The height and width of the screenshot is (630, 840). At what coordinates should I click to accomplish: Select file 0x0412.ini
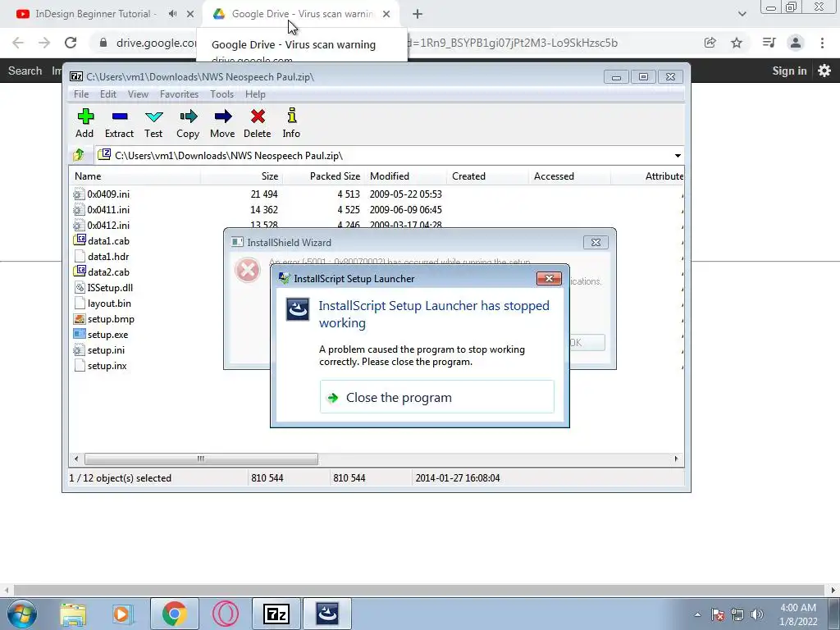(108, 225)
